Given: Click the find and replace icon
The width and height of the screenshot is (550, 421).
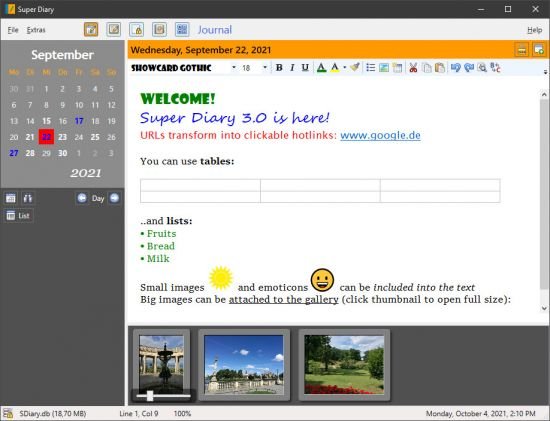Looking at the screenshot, I should pos(495,67).
